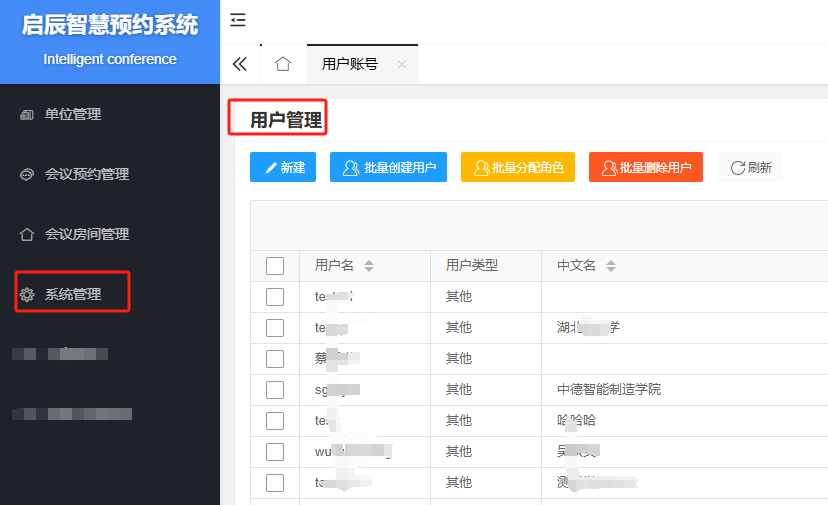Click the blue 新建 button
This screenshot has width=828, height=505.
tap(283, 167)
